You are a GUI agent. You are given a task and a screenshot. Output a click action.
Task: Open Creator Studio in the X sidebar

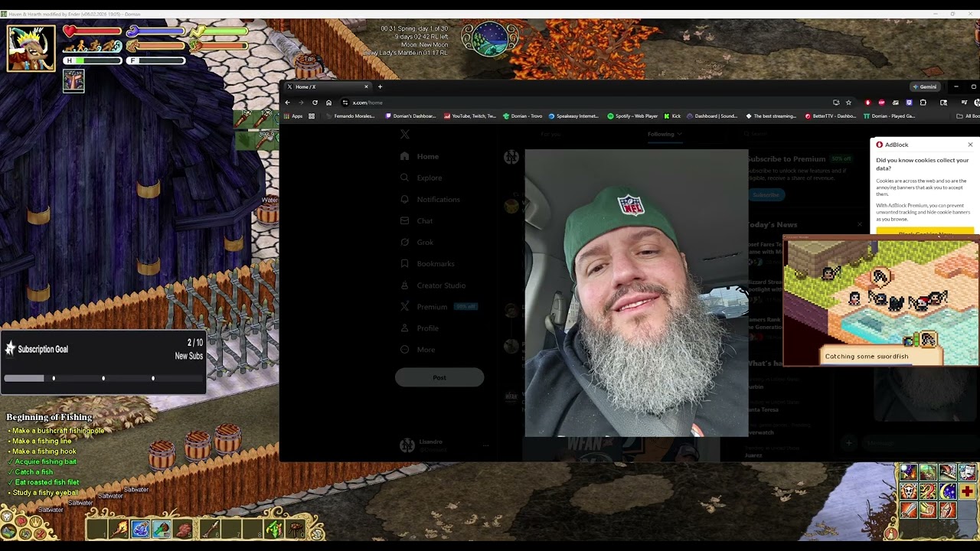pos(433,285)
